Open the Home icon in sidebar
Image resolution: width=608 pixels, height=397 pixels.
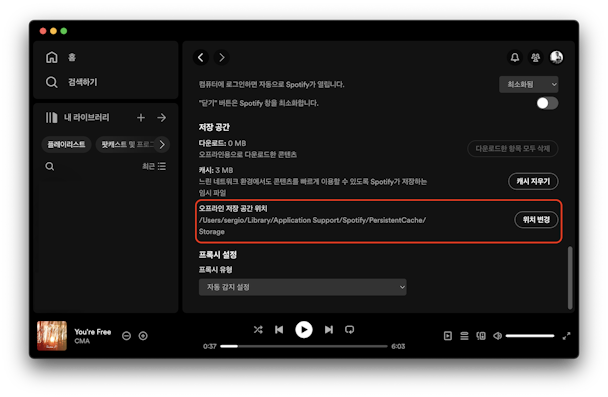52,57
